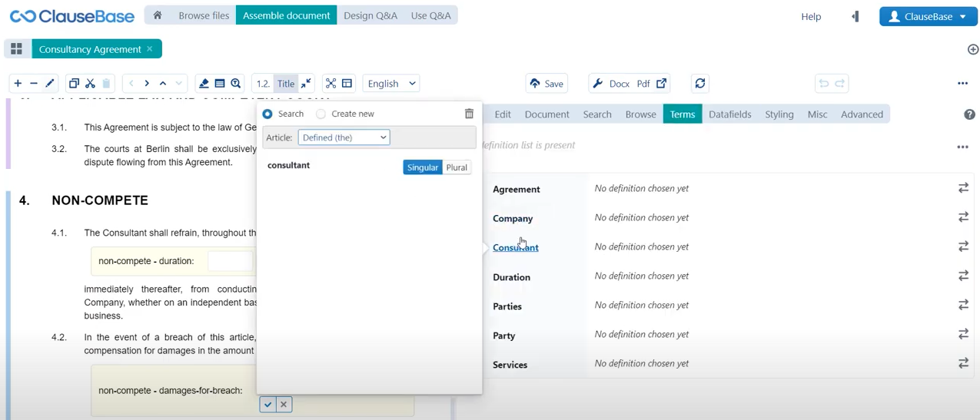Viewport: 980px width, 420px height.
Task: Switch to the Datafields tab
Action: coord(729,114)
